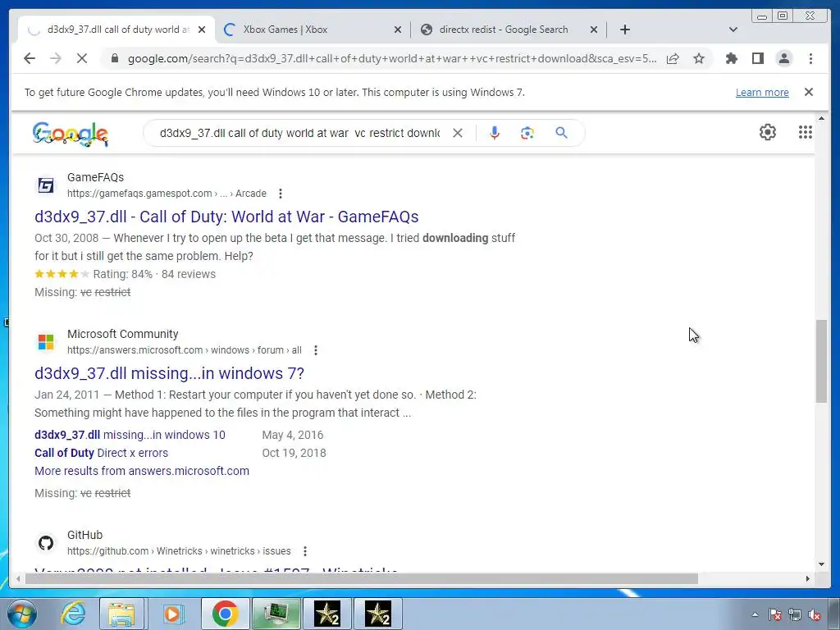Click the address bar URL
The image size is (840, 630).
click(x=391, y=58)
